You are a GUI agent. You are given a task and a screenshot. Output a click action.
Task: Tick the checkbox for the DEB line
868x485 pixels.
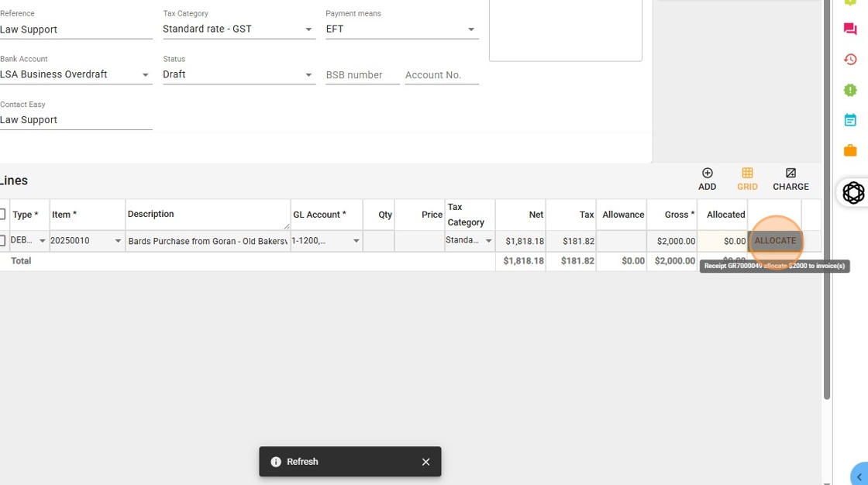(x=3, y=240)
